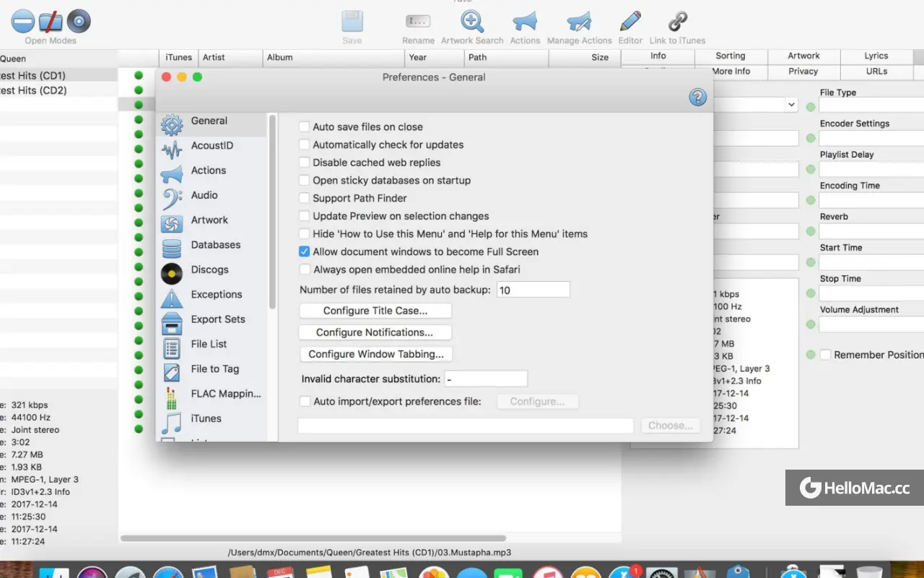
Task: Enable Auto import/export preferences file
Action: pyautogui.click(x=305, y=401)
